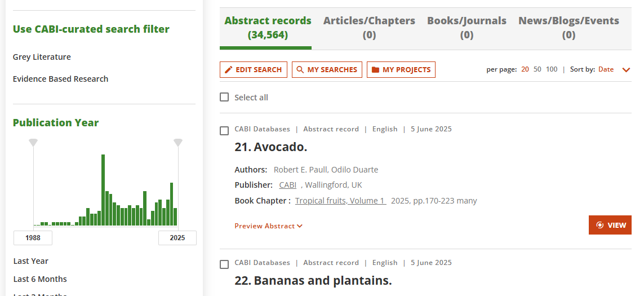Click the left publication year slider handle
644x296 pixels.
(x=33, y=142)
